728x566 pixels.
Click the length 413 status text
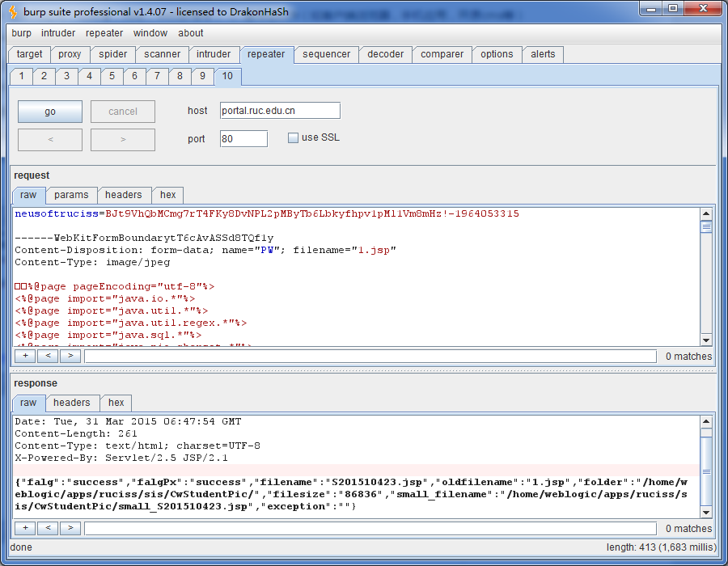pyautogui.click(x=661, y=547)
